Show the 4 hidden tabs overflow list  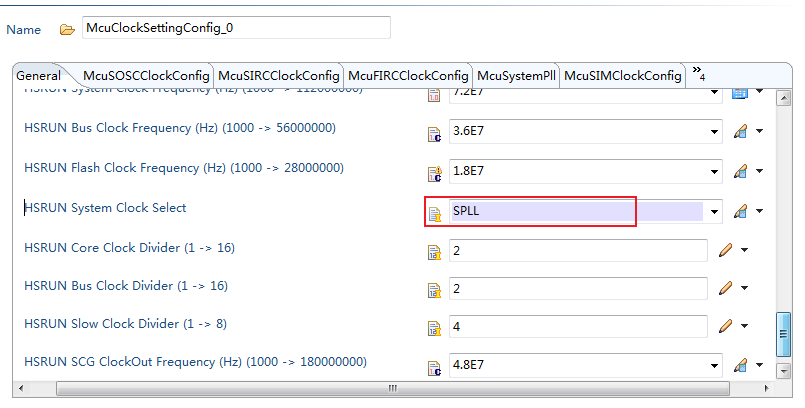pos(698,73)
